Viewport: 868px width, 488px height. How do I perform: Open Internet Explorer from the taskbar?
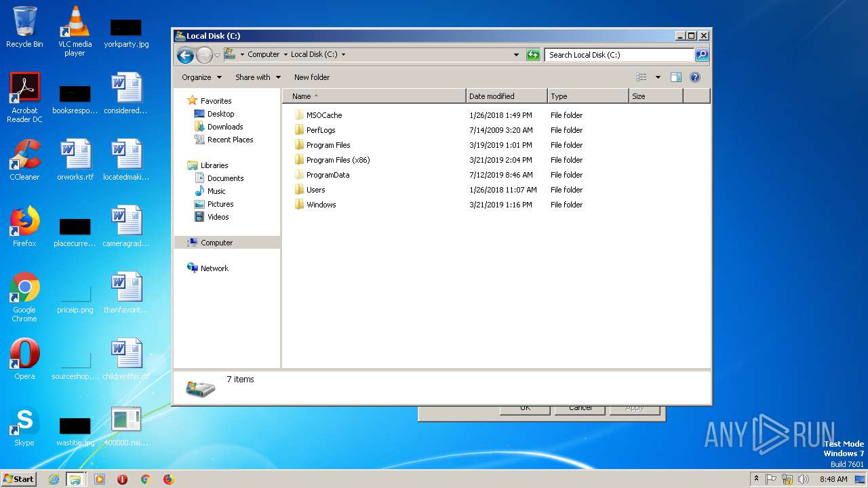[x=54, y=479]
